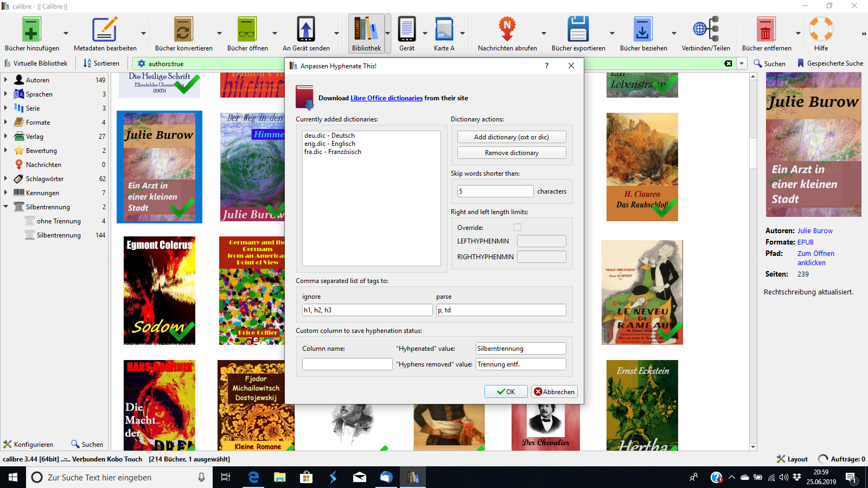Click the Column name input field
The image size is (868, 488).
click(x=347, y=364)
